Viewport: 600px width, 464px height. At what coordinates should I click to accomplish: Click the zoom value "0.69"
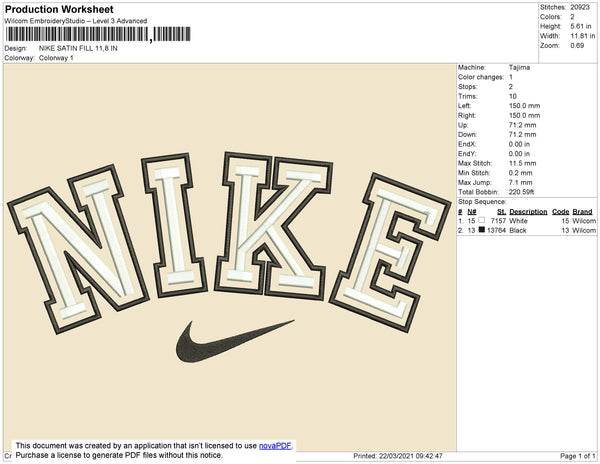pyautogui.click(x=577, y=46)
